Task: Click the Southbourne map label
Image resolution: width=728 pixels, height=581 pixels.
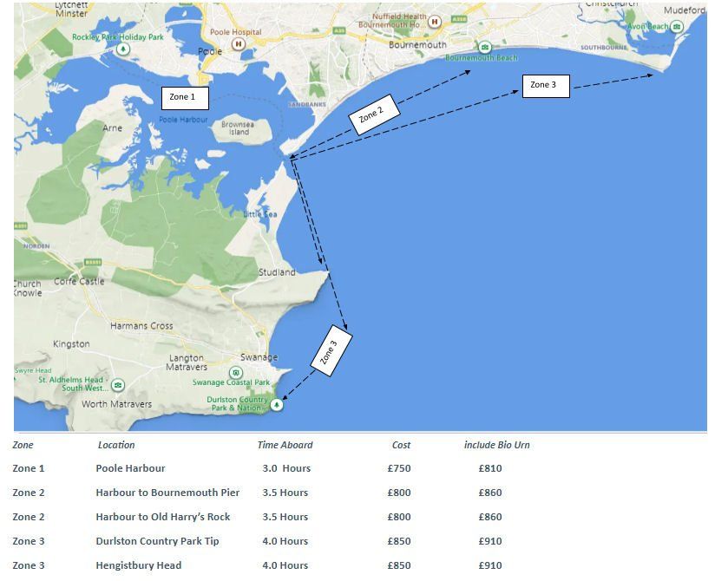Action: [604, 48]
